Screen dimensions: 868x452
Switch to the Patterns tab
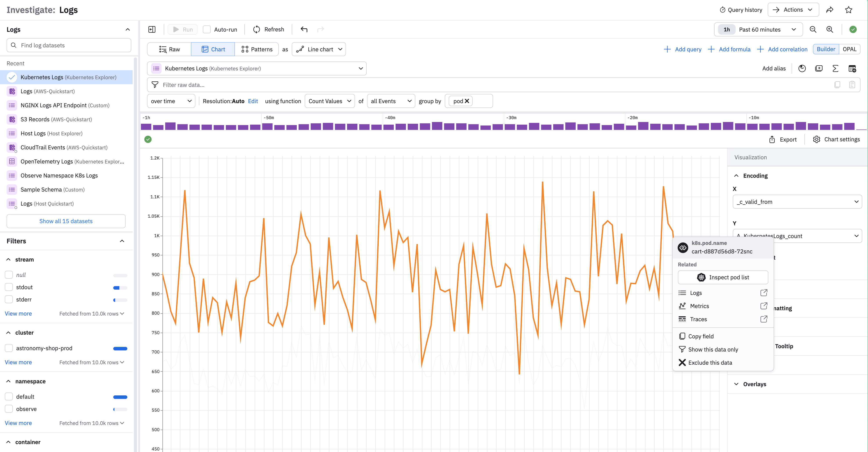point(257,49)
